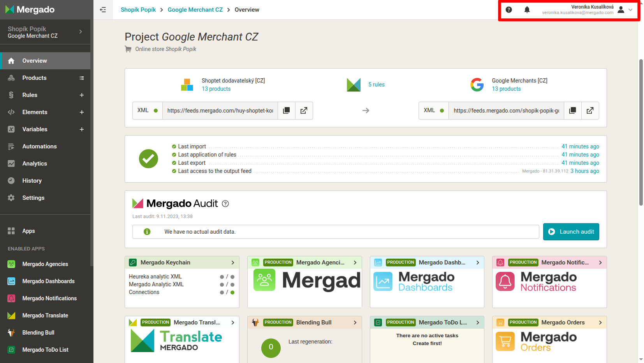Add a new rule via plus icon
644x363 pixels.
[82, 95]
